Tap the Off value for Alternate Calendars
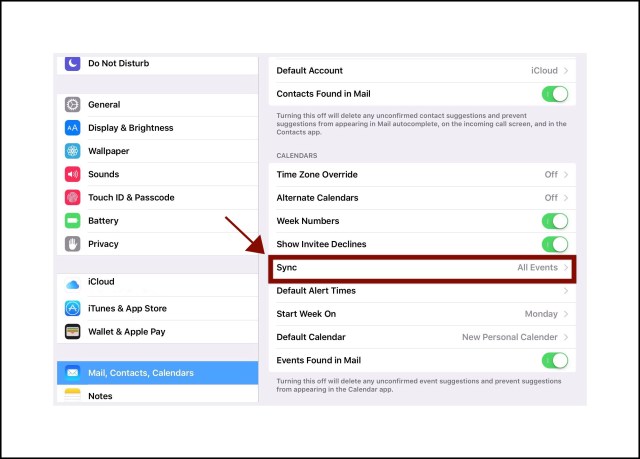The width and height of the screenshot is (640, 459). click(x=551, y=198)
